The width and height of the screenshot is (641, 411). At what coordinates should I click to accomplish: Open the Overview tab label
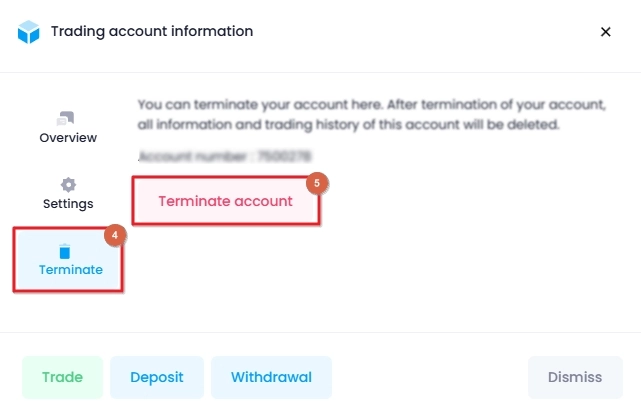(x=68, y=138)
